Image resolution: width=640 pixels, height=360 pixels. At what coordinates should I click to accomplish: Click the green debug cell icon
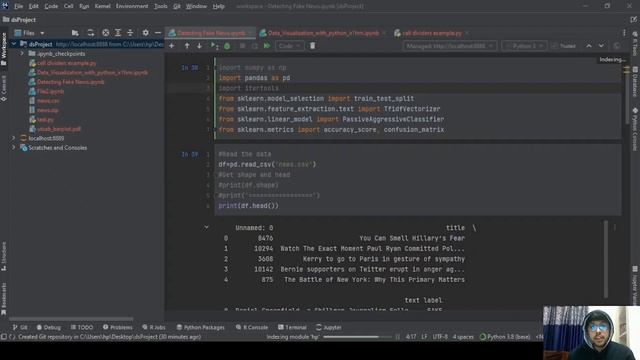pyautogui.click(x=227, y=46)
